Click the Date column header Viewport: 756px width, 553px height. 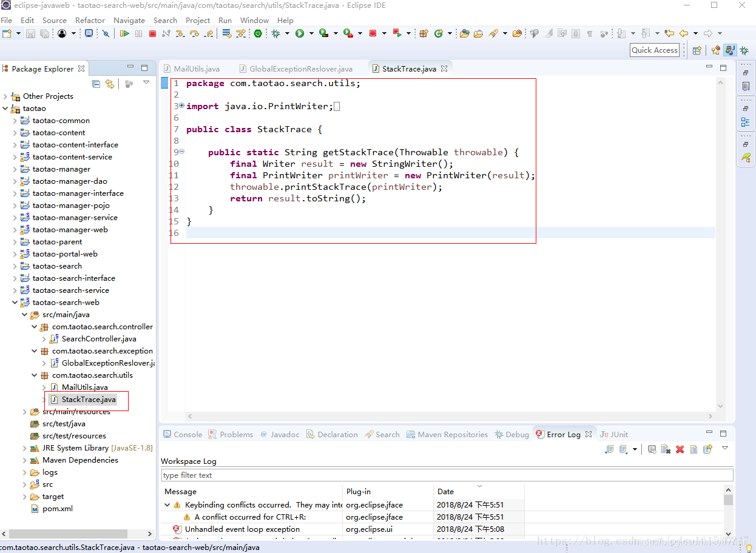[x=479, y=491]
